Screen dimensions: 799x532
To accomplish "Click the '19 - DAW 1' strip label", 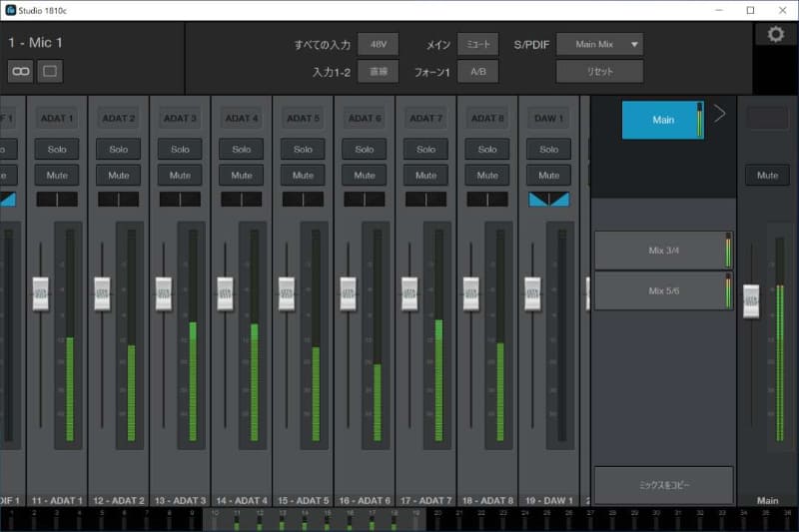I will [548, 500].
